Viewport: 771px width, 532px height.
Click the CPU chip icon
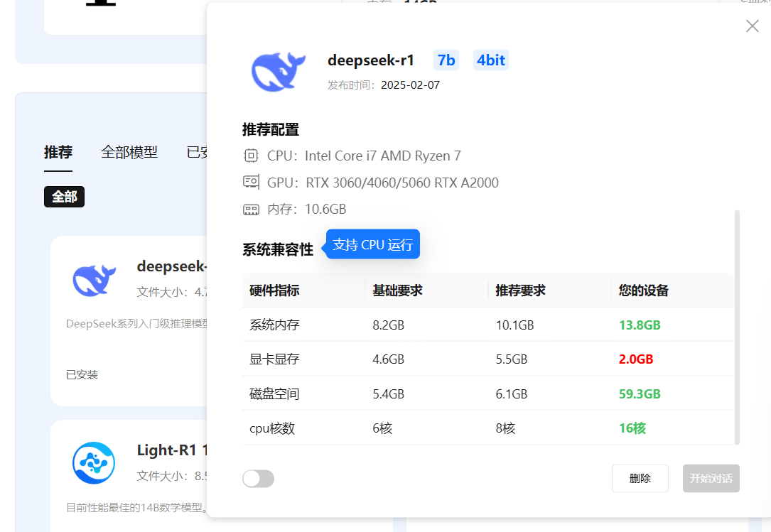pyautogui.click(x=251, y=156)
